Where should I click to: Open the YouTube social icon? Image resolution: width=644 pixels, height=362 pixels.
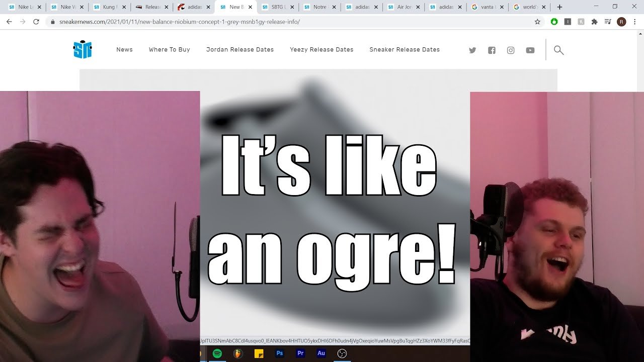click(x=530, y=50)
